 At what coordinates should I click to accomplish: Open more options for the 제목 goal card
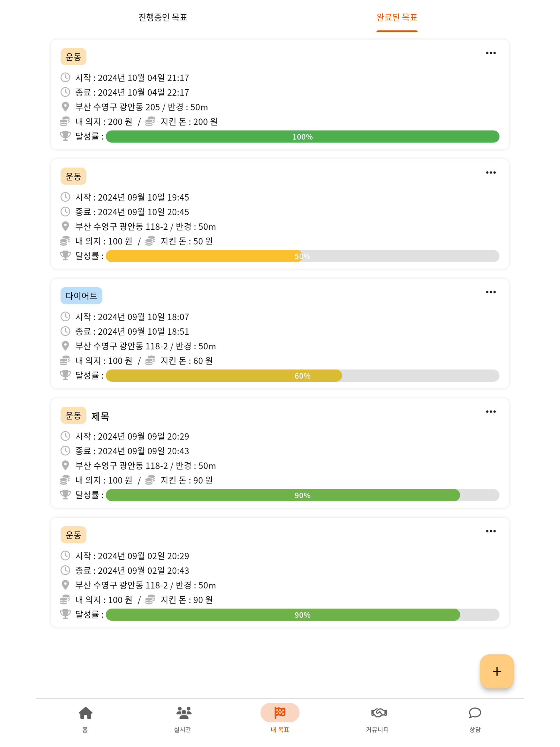(491, 412)
